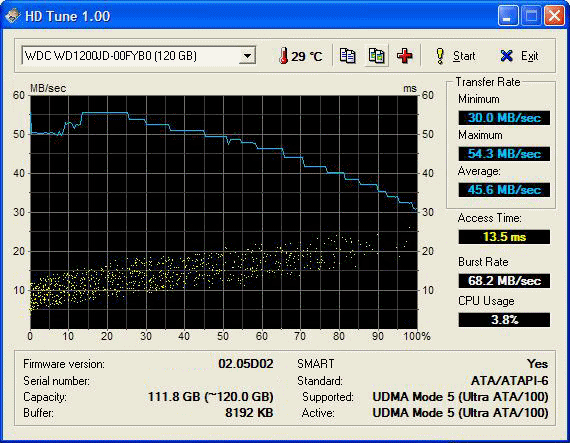Click the Access Time 13.5 ms display

(x=504, y=237)
